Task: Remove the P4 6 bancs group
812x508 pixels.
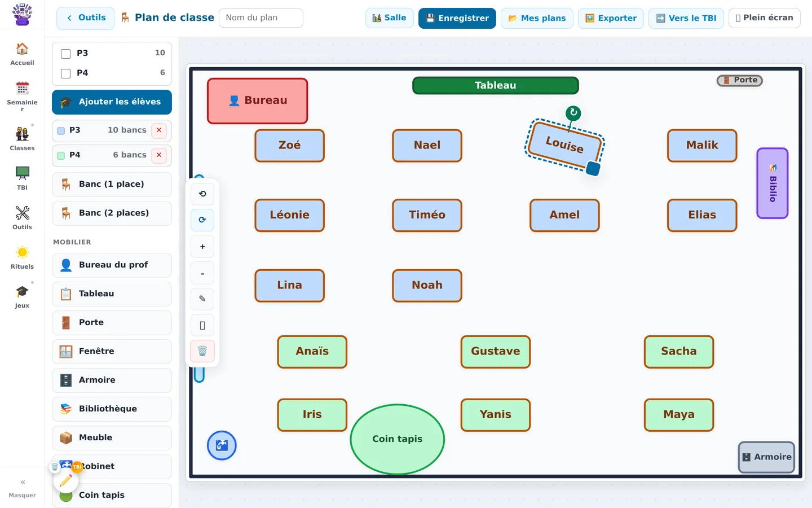Action: [159, 155]
